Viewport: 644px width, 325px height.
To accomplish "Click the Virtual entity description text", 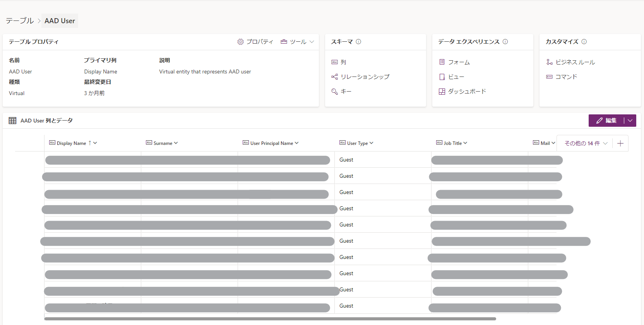I will click(x=205, y=71).
